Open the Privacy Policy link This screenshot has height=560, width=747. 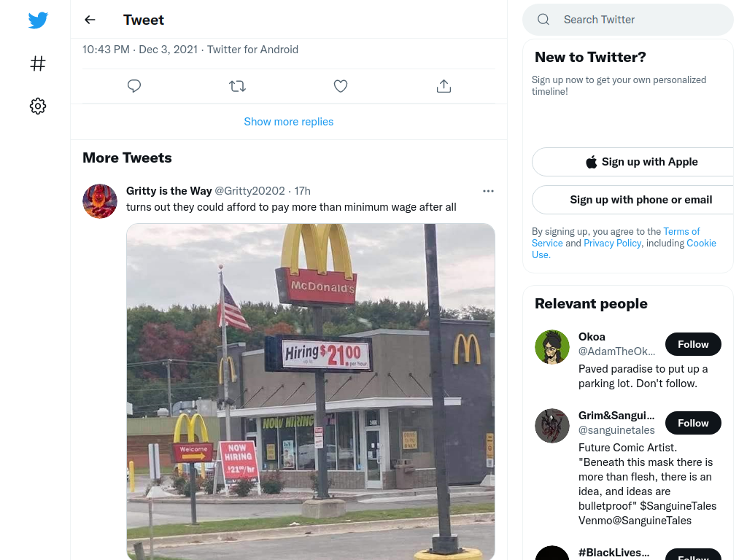point(612,243)
